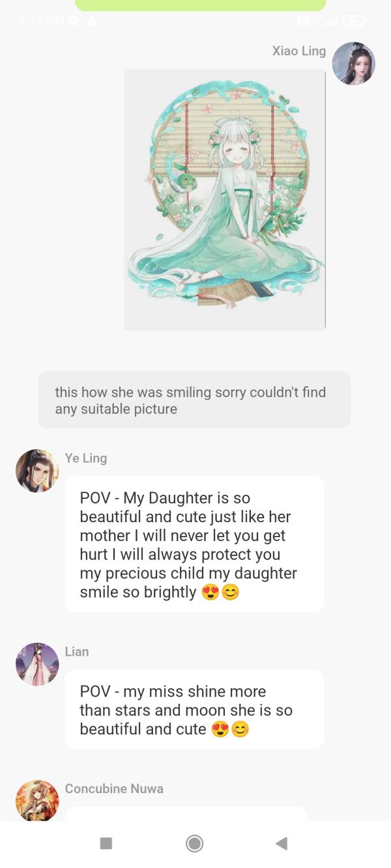The image size is (391, 868).
Task: Tap Xiao Ling's profile avatar
Action: [353, 64]
